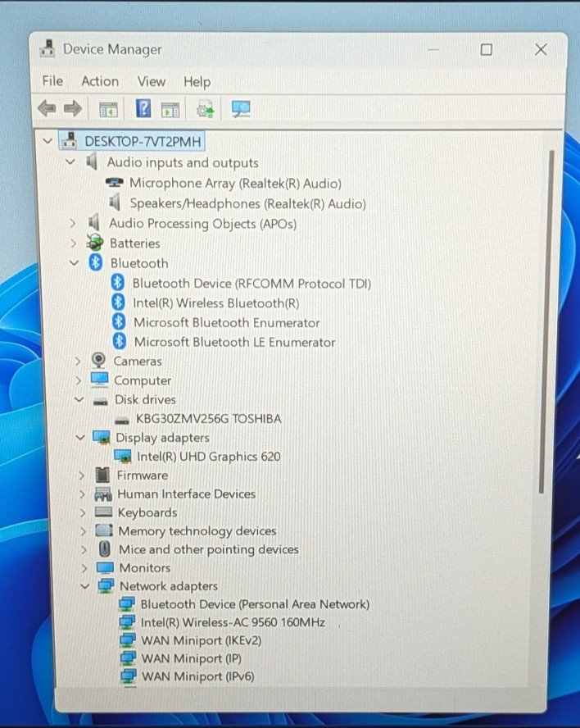Click the Scan for hardware changes toolbar icon
The width and height of the screenshot is (580, 728).
241,110
